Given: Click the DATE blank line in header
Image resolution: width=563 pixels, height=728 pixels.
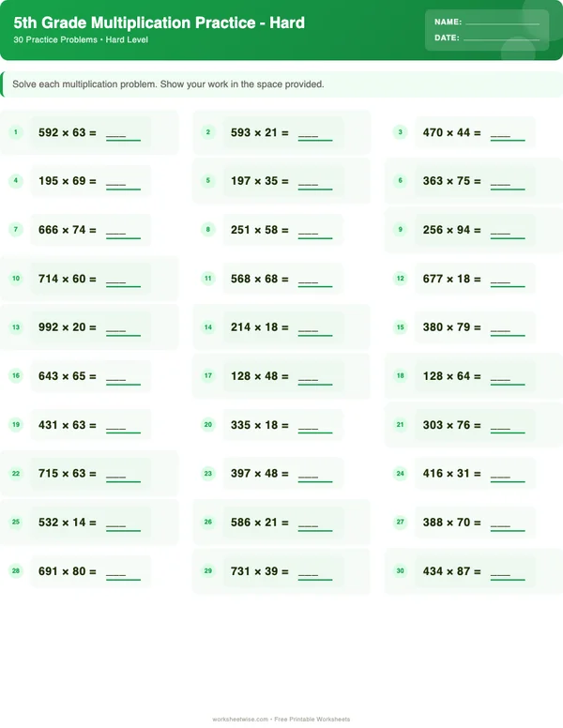Looking at the screenshot, I should click(x=502, y=39).
